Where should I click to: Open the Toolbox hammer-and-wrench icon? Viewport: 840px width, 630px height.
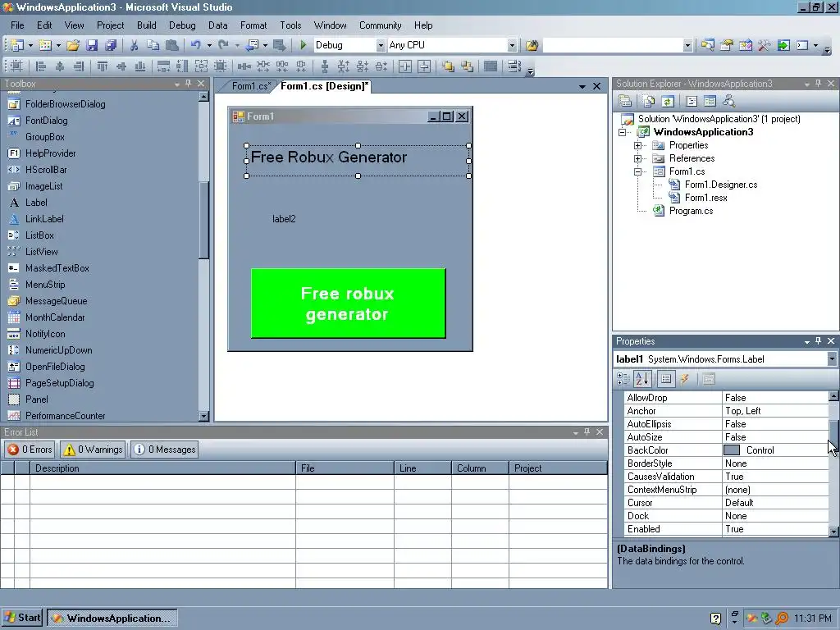click(x=765, y=46)
